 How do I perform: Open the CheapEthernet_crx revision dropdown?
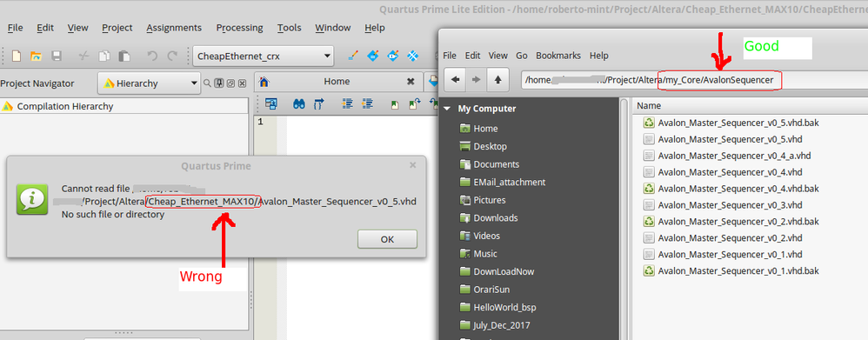coord(263,56)
